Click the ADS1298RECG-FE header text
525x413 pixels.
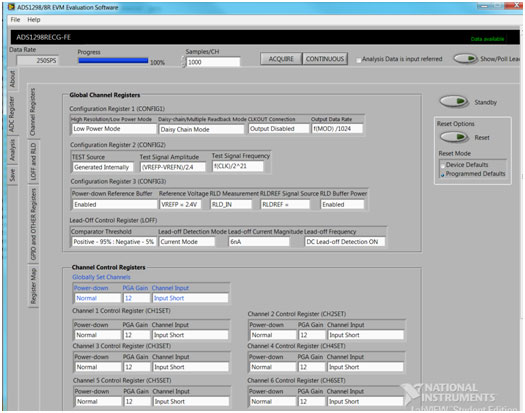(x=44, y=37)
